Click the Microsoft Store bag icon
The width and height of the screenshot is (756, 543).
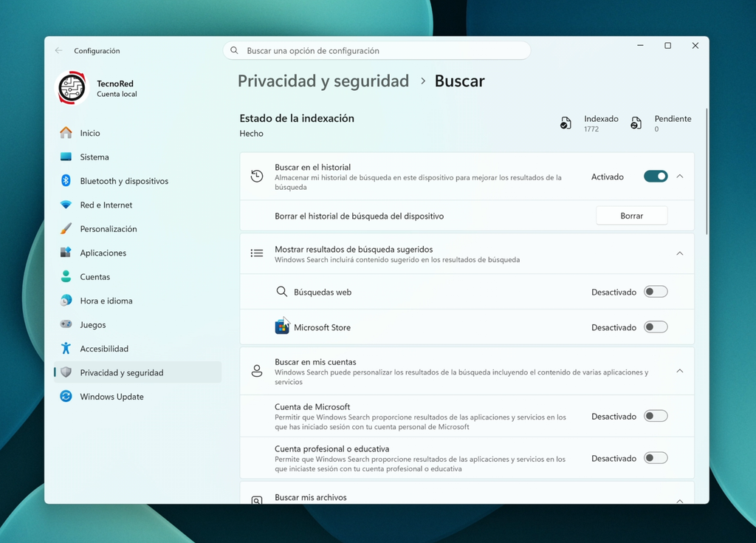click(281, 327)
